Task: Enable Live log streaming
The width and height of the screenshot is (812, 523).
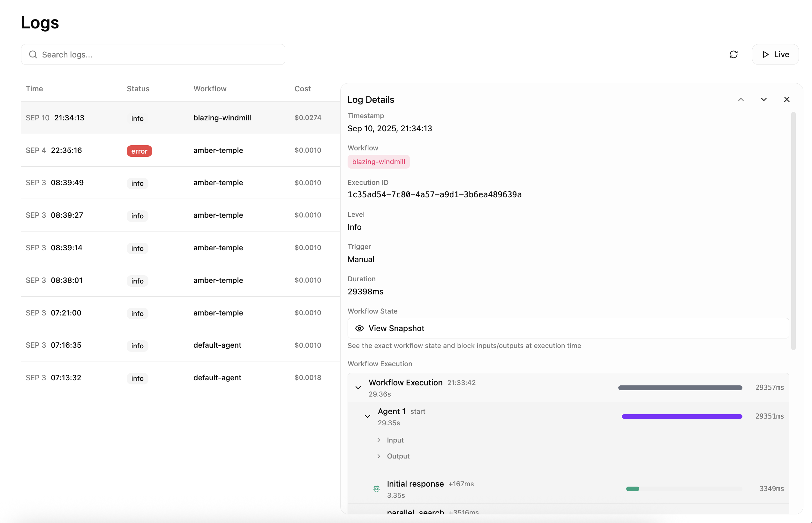Action: pyautogui.click(x=775, y=54)
